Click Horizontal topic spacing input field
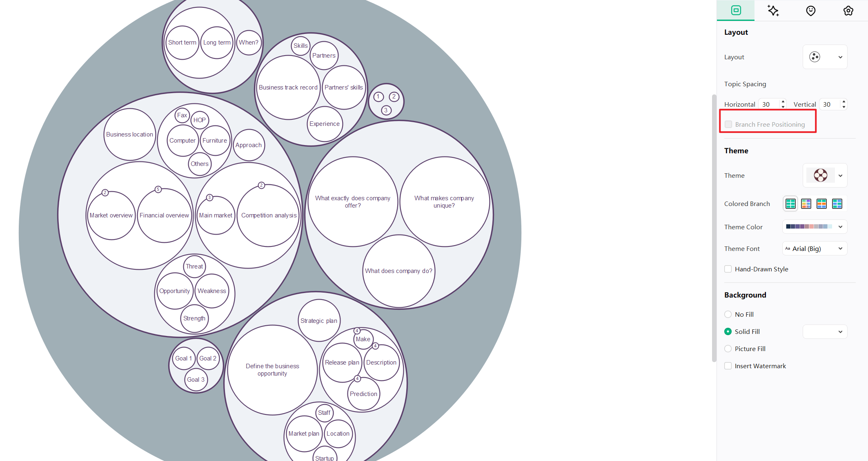 pyautogui.click(x=768, y=104)
